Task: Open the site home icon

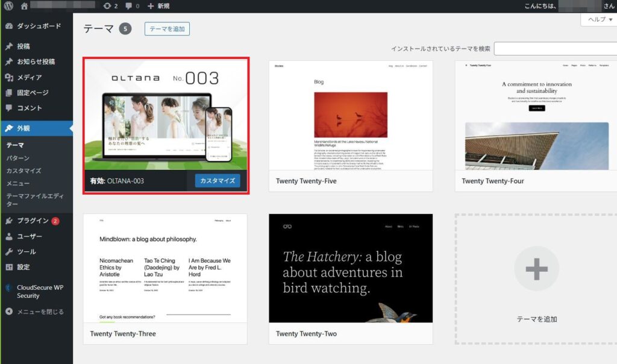Action: [24, 6]
